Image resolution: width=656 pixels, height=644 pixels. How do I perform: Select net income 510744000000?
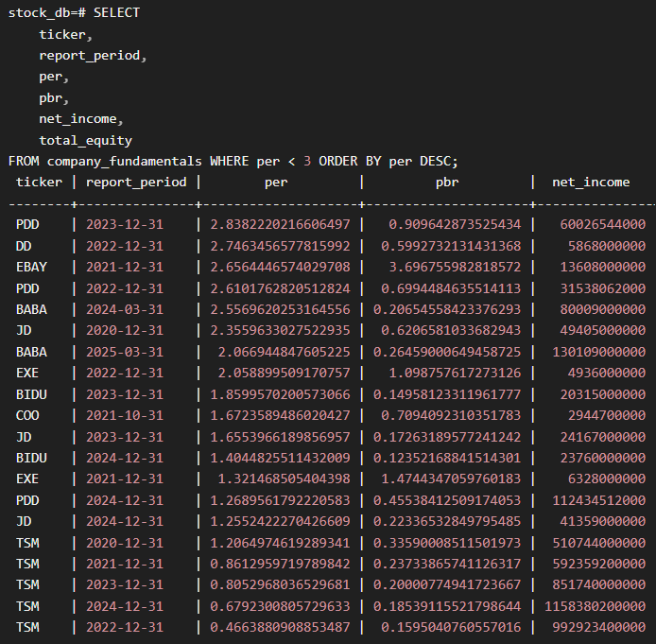pyautogui.click(x=599, y=543)
